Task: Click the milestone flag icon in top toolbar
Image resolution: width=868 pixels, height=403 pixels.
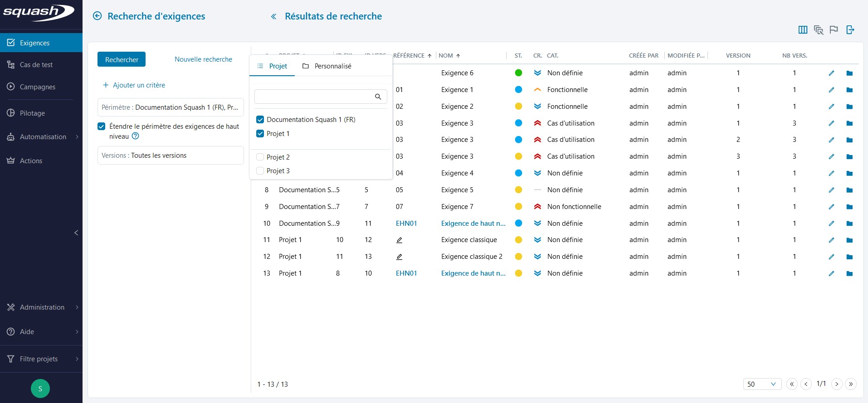Action: 834,30
